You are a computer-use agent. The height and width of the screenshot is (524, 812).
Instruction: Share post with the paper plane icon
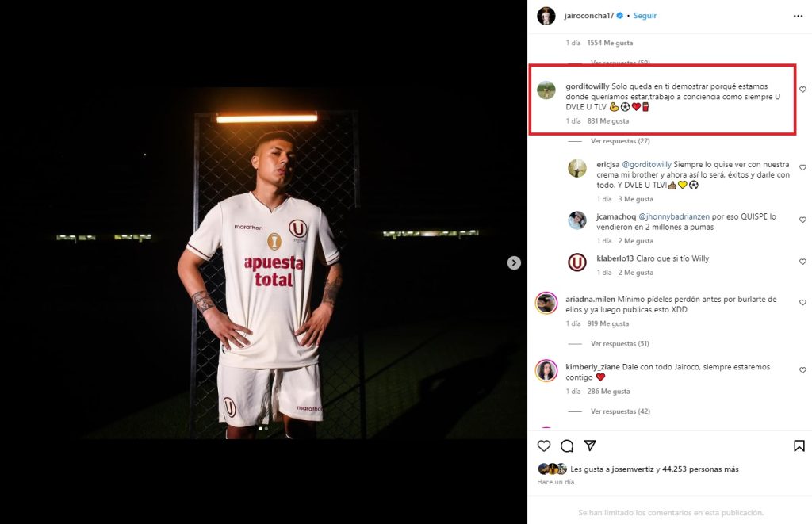(590, 446)
